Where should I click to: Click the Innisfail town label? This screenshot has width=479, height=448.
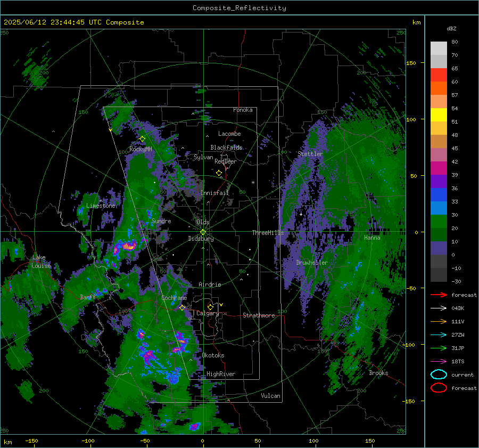[x=214, y=193]
